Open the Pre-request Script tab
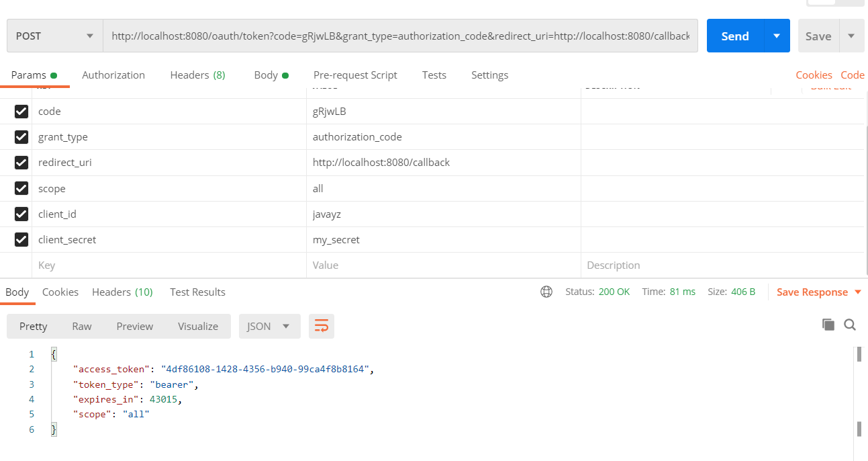The height and width of the screenshot is (461, 868). (355, 75)
